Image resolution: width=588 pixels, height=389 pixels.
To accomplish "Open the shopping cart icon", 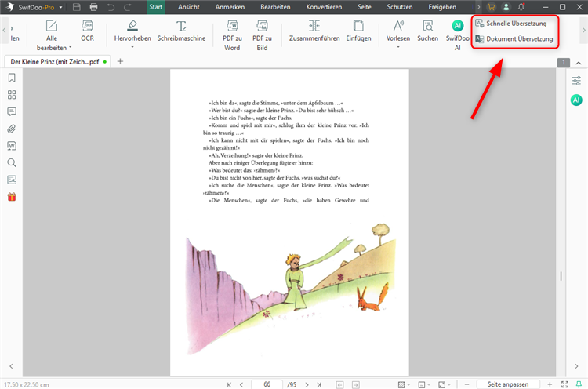I will [492, 7].
